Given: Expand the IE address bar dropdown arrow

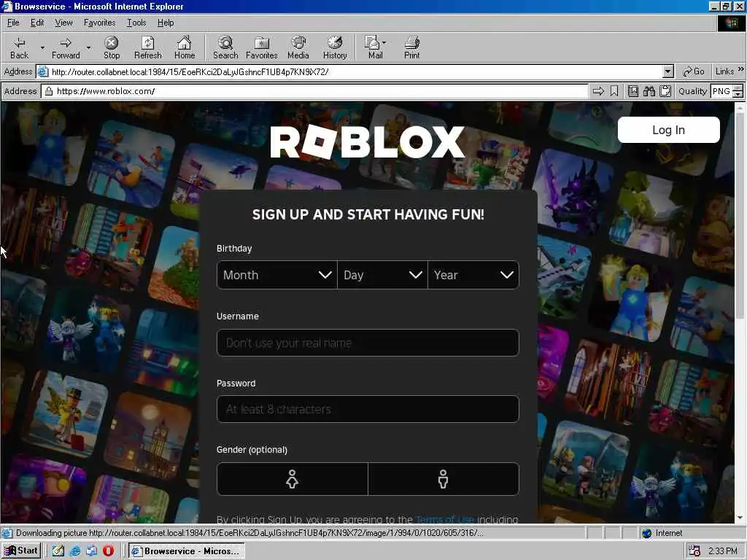Looking at the screenshot, I should click(668, 72).
